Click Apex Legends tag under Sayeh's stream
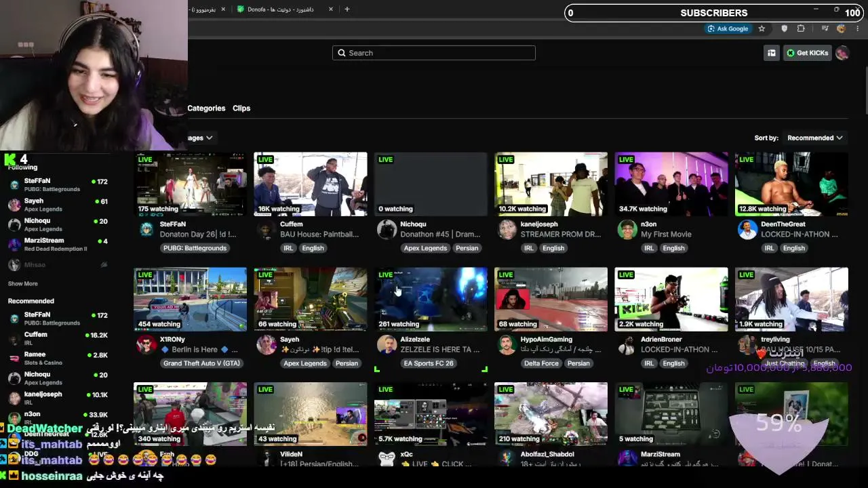Viewport: 868px width, 488px height. [305, 363]
